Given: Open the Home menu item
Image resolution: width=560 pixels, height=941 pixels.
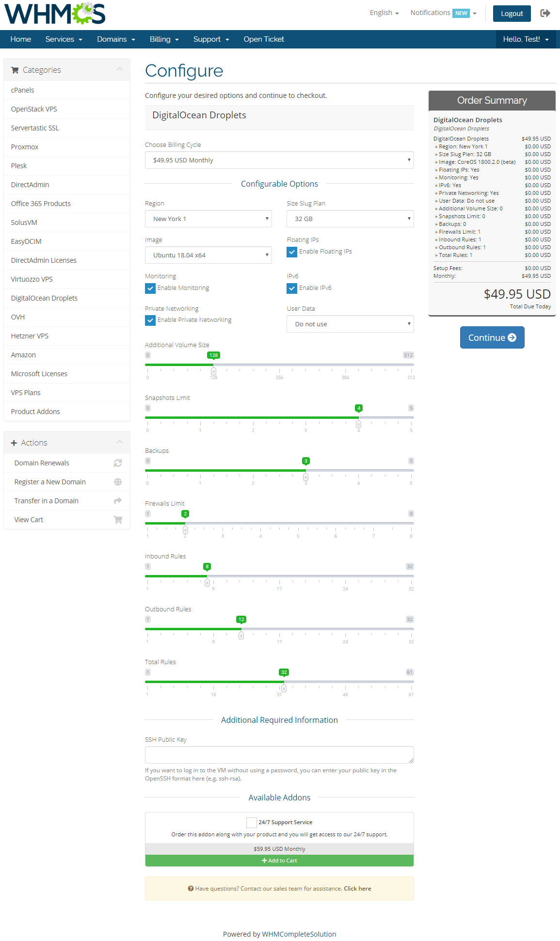Looking at the screenshot, I should (21, 39).
